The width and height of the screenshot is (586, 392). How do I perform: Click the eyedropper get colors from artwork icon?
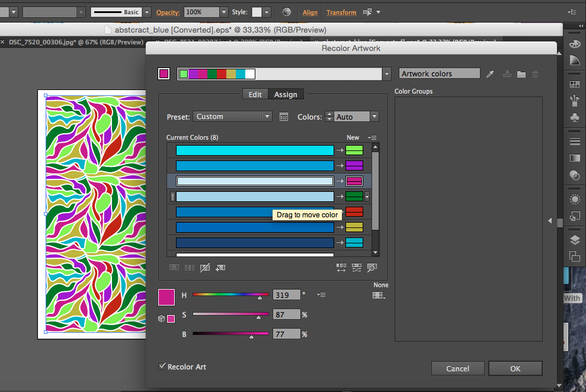coord(490,74)
